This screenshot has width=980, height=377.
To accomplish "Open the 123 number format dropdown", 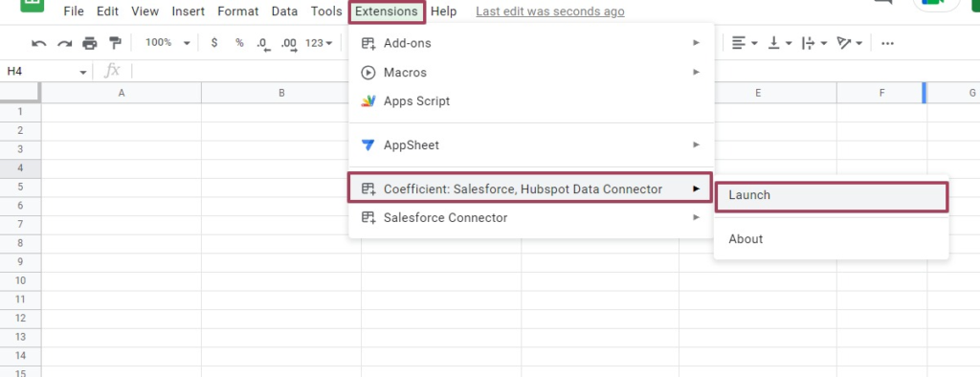I will tap(318, 43).
